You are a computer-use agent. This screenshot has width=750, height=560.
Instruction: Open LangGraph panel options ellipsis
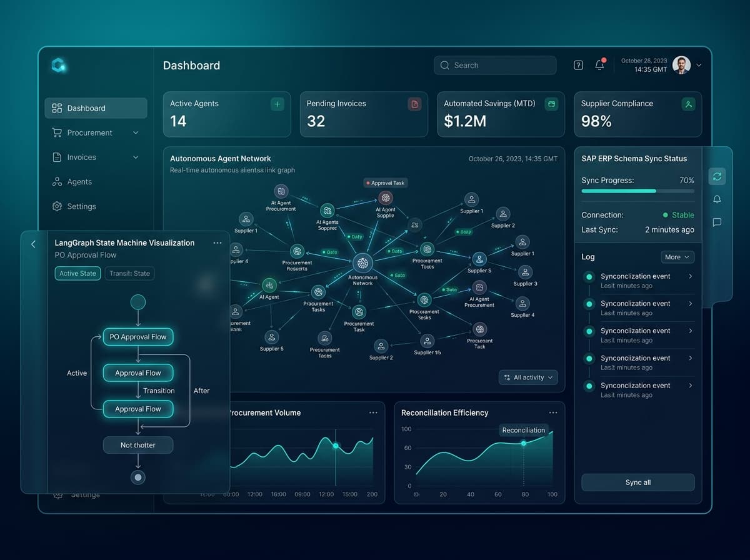pos(217,243)
